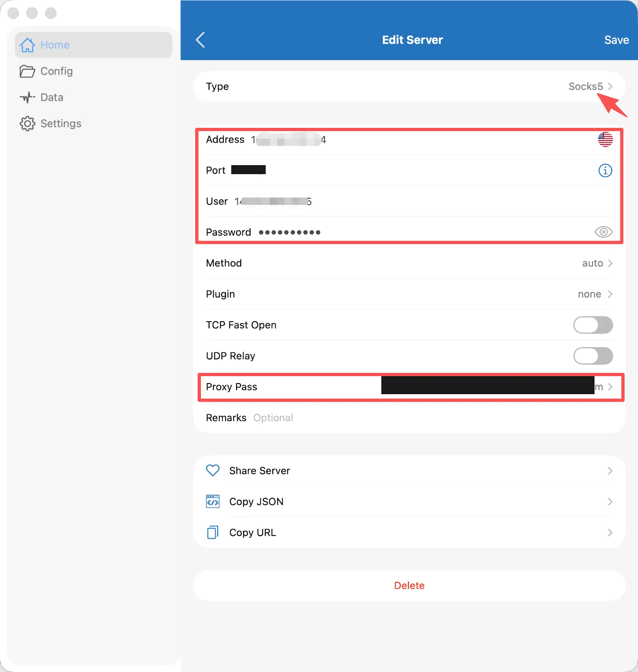Click the Edit Server title text
The image size is (638, 672).
click(412, 40)
